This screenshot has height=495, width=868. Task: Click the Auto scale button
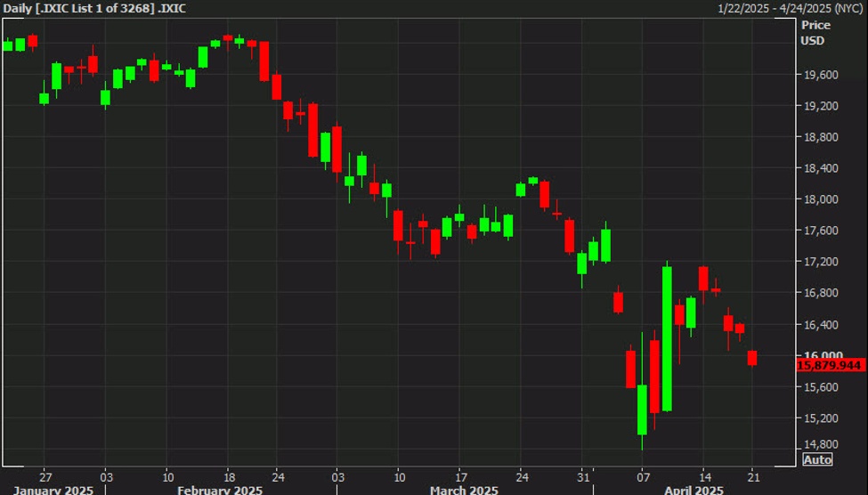tap(817, 459)
